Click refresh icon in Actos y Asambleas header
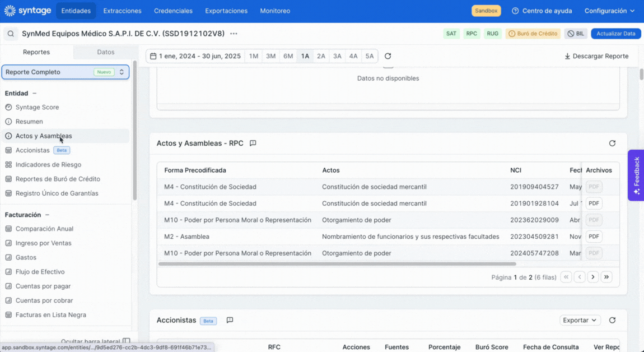The image size is (644, 352). pyautogui.click(x=612, y=143)
